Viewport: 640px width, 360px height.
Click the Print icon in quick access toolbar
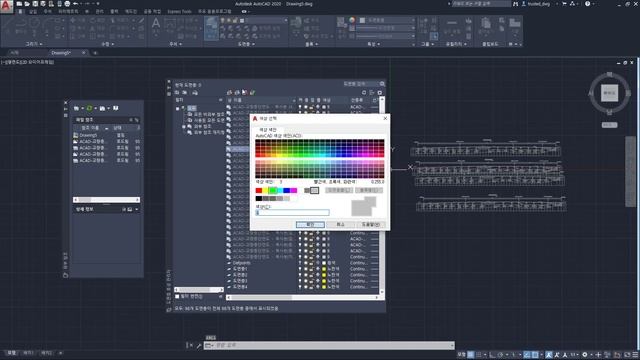click(67, 4)
